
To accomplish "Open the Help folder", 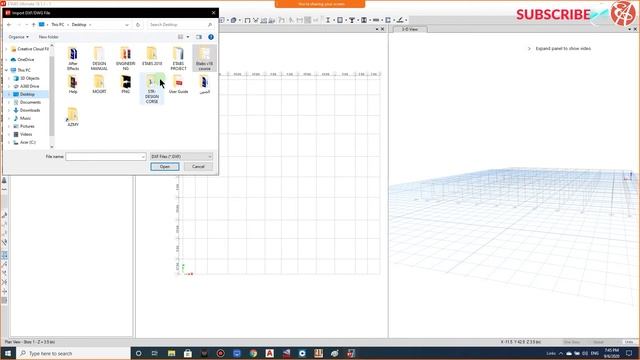I will point(73,84).
